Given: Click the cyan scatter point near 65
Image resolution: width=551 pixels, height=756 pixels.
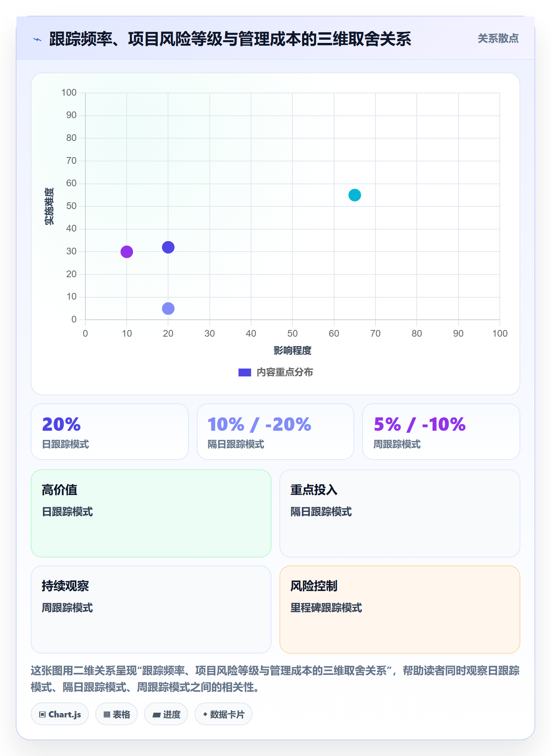Looking at the screenshot, I should pyautogui.click(x=355, y=195).
